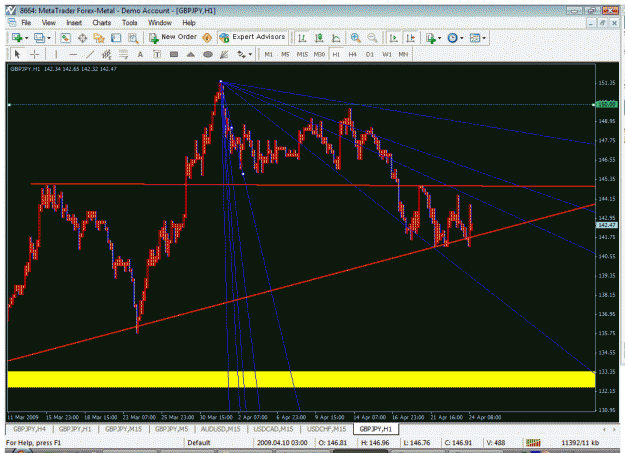Select the Fibonacci Retracement tool

coord(124,54)
